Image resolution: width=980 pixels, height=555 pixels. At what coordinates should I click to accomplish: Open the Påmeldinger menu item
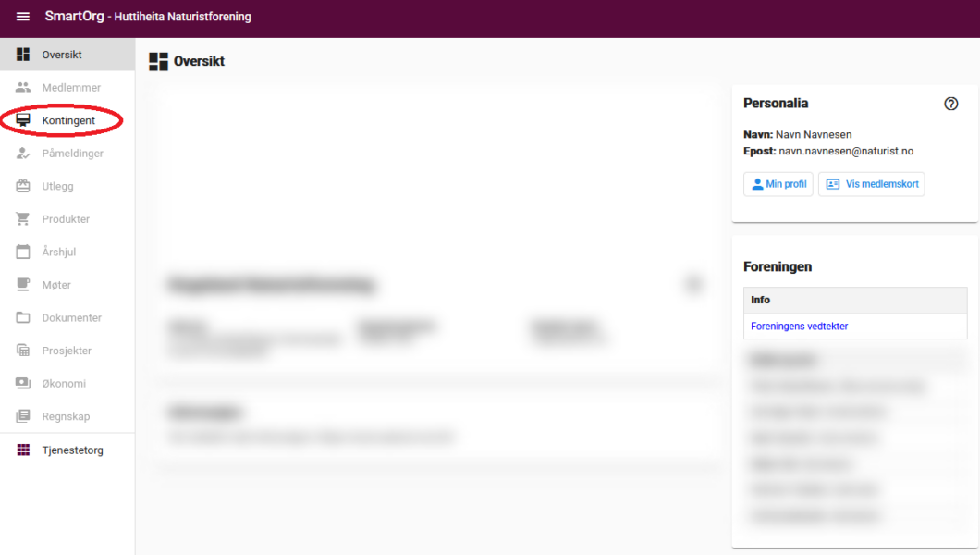[x=72, y=154]
